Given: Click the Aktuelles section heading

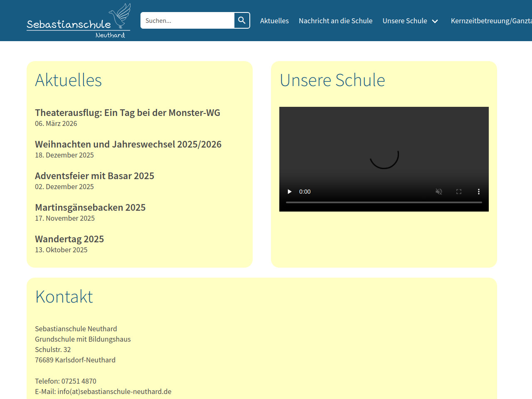Looking at the screenshot, I should 69,80.
